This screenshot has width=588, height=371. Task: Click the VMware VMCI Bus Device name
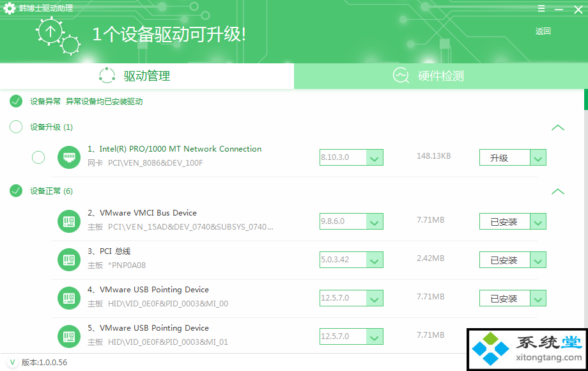point(142,213)
